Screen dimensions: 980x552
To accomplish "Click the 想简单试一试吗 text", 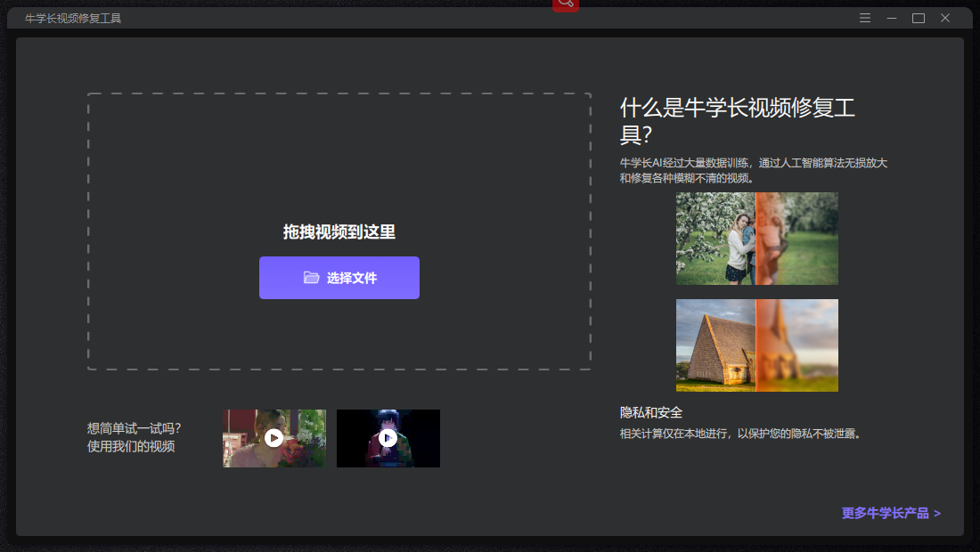I will click(x=134, y=428).
